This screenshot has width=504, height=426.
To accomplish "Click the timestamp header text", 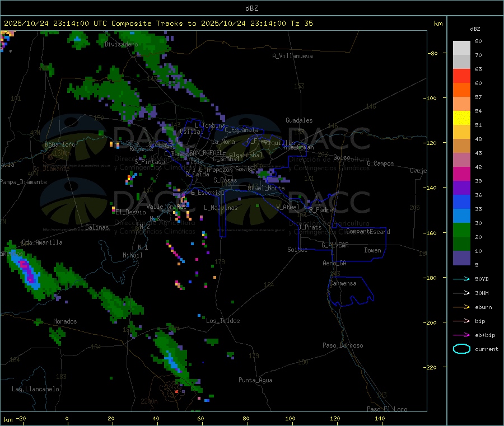I will click(158, 24).
